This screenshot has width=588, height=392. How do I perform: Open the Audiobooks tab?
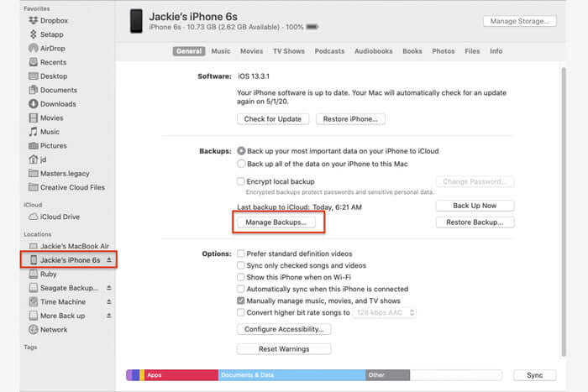pyautogui.click(x=374, y=51)
